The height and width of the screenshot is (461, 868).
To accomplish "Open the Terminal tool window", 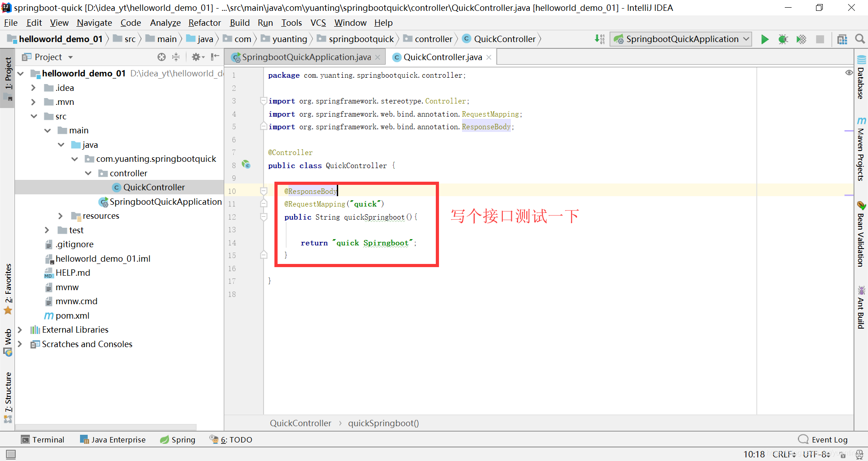I will (43, 440).
